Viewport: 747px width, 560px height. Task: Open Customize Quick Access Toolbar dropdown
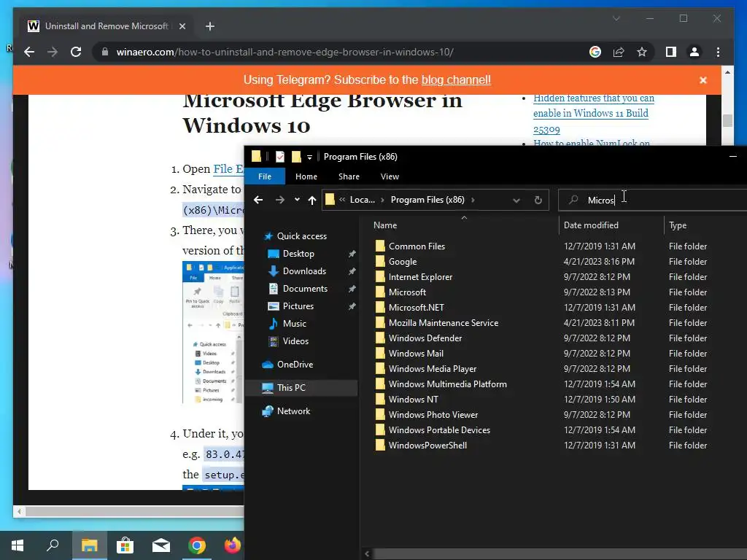(x=309, y=157)
